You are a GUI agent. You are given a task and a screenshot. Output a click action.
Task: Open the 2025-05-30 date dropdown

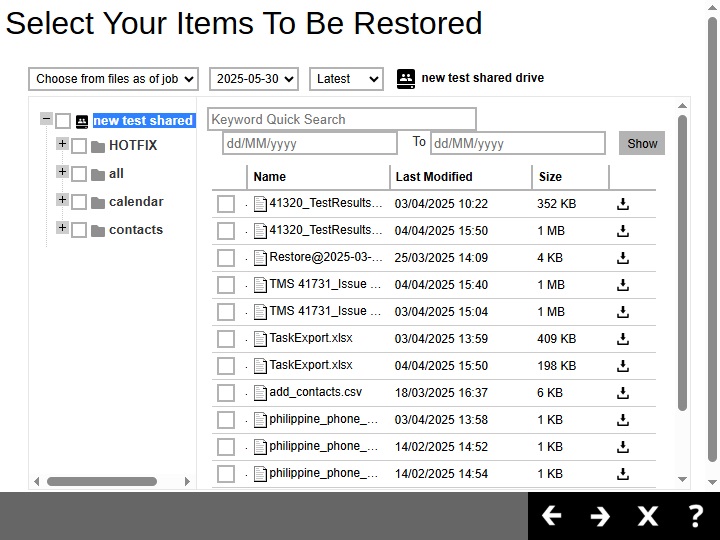click(x=254, y=79)
